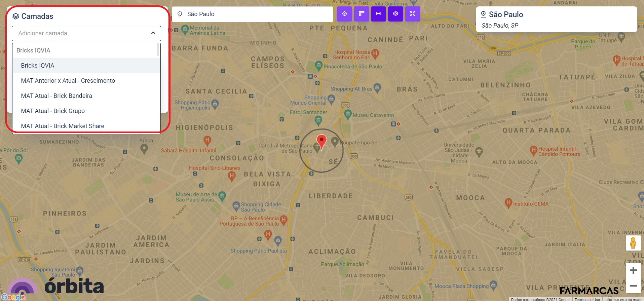Zoom in with the plus button
This screenshot has height=301, width=644.
[633, 270]
